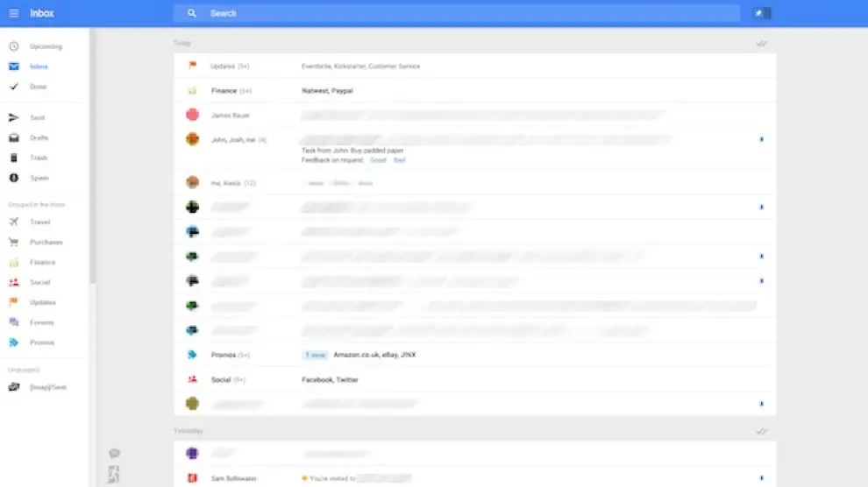Select the Done checkmark in sidebar
Image resolution: width=868 pixels, height=487 pixels.
click(x=14, y=87)
